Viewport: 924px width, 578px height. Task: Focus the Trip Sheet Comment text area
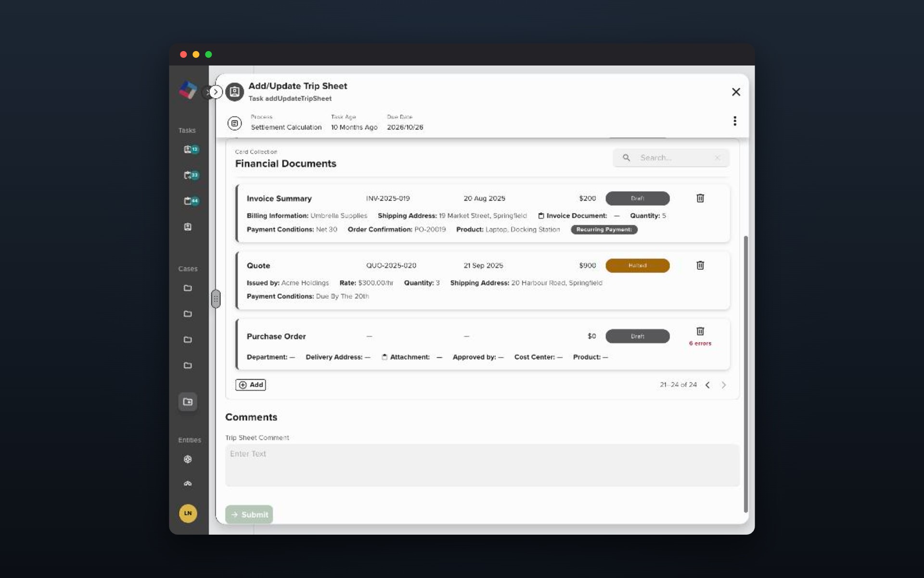tap(482, 465)
